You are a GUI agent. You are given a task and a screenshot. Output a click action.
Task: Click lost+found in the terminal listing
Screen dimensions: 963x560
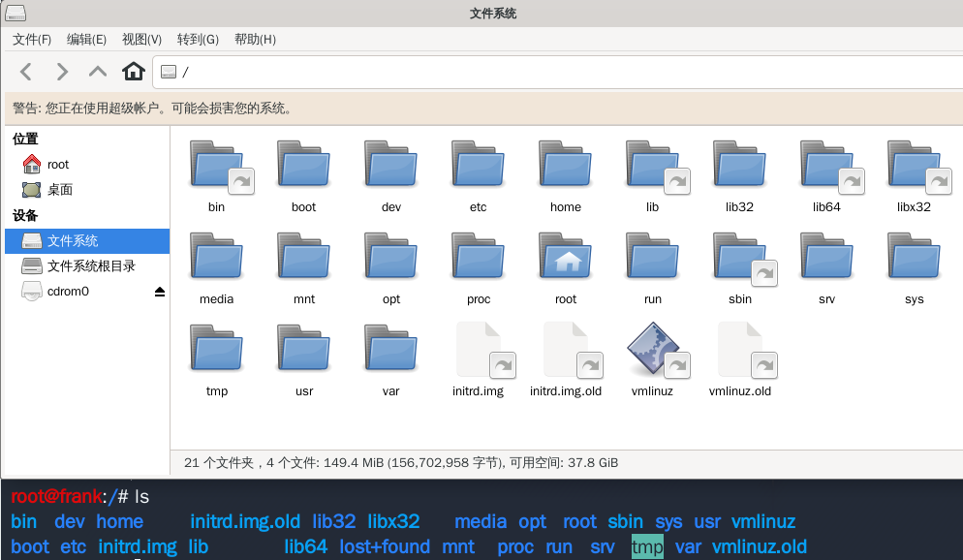[x=385, y=546]
